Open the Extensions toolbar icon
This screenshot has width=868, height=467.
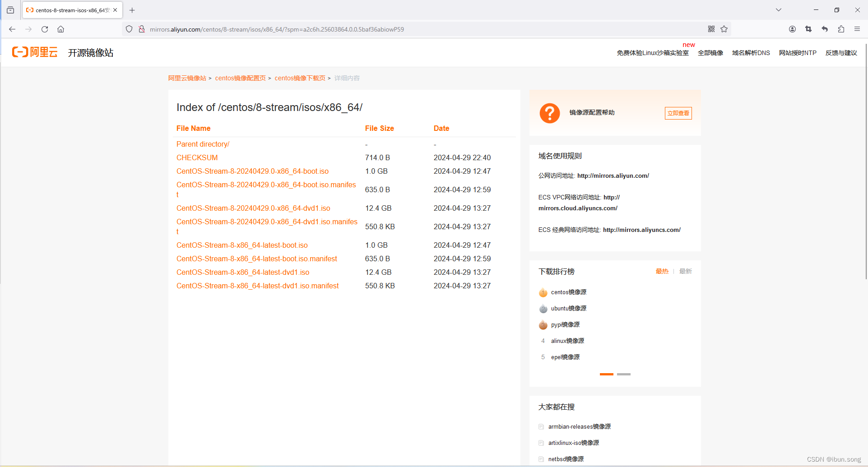[x=841, y=29]
